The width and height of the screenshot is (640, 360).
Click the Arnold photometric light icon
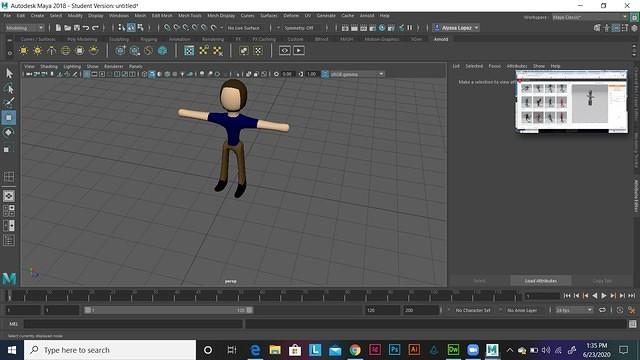51,51
